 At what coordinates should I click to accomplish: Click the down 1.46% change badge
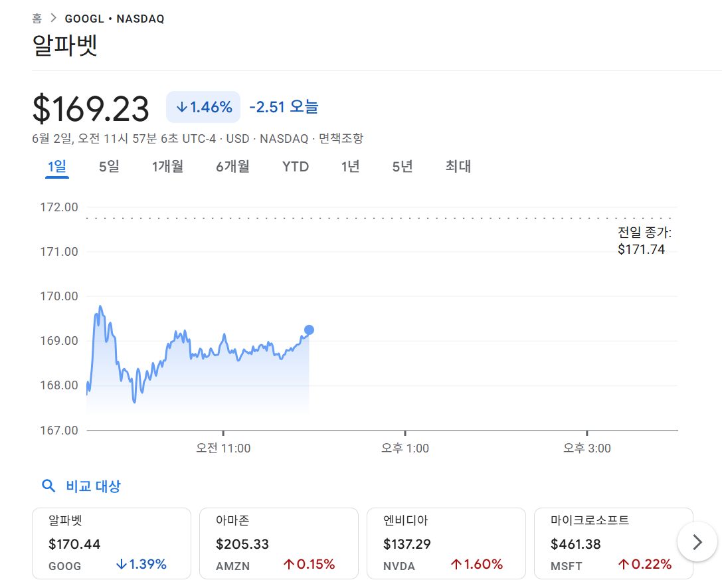coord(203,107)
